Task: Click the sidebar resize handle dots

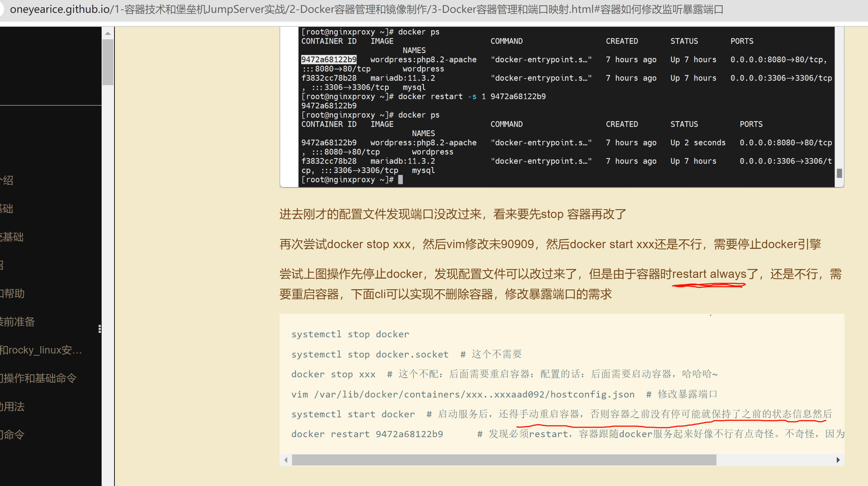Action: [99, 329]
